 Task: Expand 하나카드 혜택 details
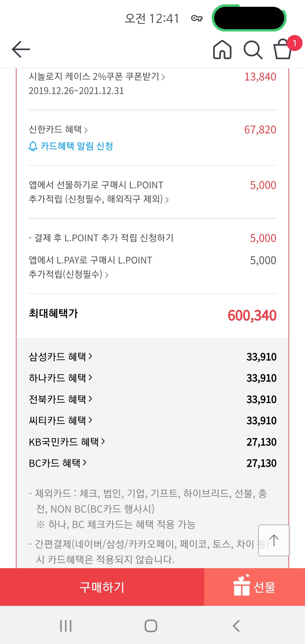click(x=61, y=378)
